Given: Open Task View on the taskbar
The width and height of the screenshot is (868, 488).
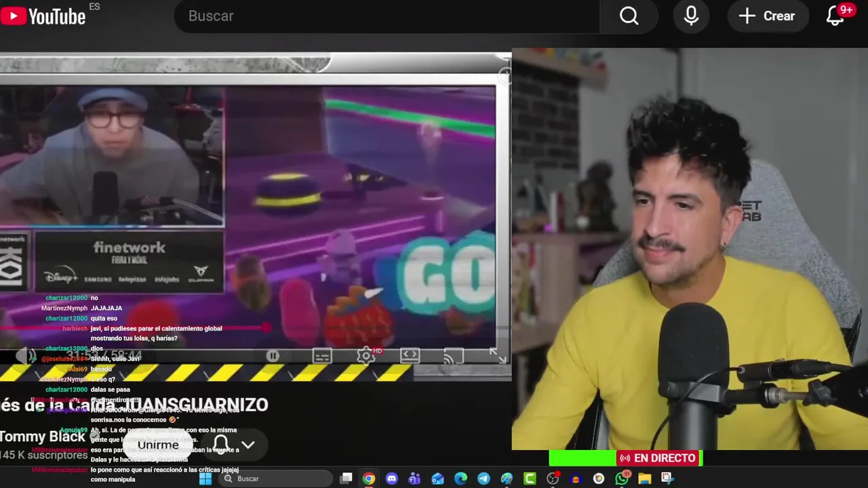Looking at the screenshot, I should (346, 479).
